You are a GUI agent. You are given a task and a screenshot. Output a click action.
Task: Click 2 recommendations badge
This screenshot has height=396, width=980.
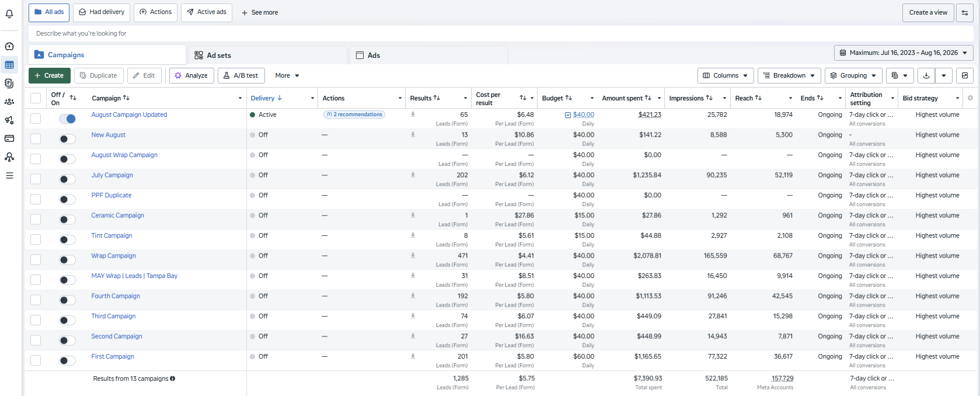click(x=354, y=114)
